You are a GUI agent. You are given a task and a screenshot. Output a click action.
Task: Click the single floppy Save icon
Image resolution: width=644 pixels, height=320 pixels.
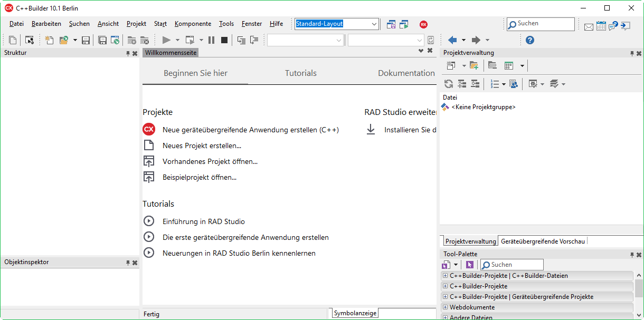click(86, 40)
